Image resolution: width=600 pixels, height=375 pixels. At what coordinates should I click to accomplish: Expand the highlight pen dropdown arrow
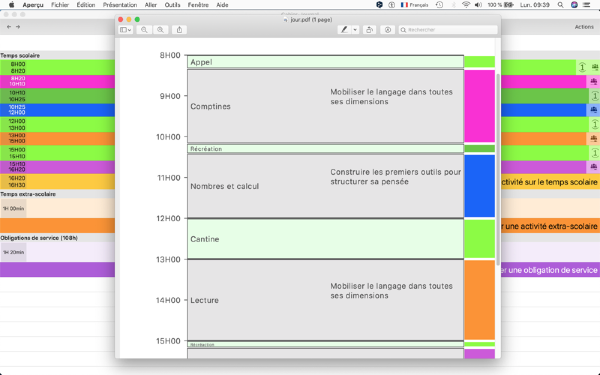tap(355, 30)
